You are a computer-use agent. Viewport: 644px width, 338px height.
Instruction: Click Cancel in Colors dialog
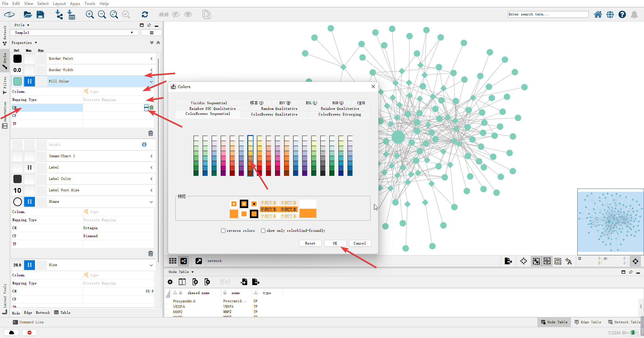(x=360, y=243)
